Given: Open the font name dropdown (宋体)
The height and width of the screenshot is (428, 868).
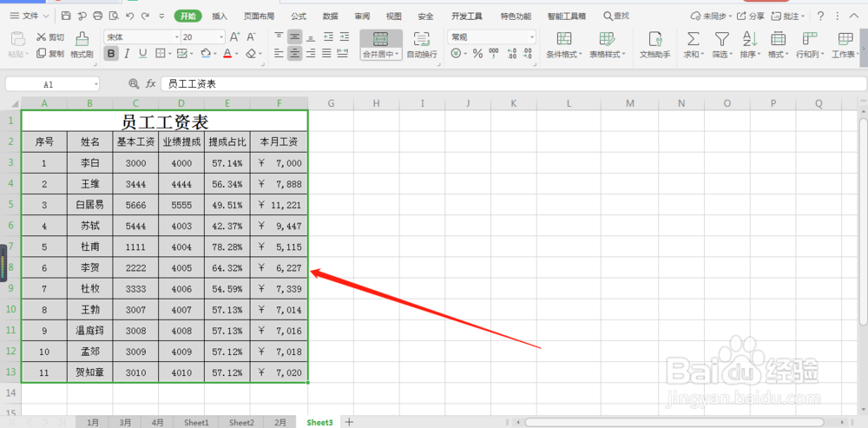Looking at the screenshot, I should pyautogui.click(x=176, y=37).
